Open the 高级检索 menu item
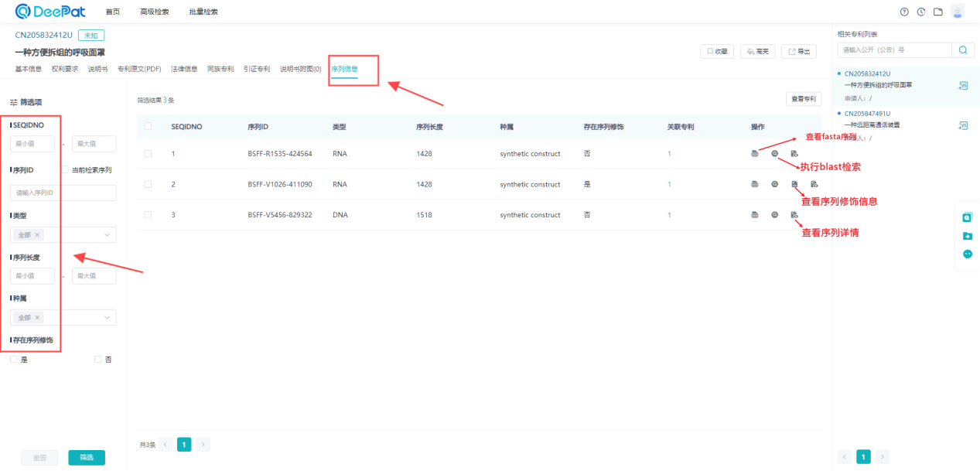Viewport: 980px width, 471px height. click(x=154, y=12)
